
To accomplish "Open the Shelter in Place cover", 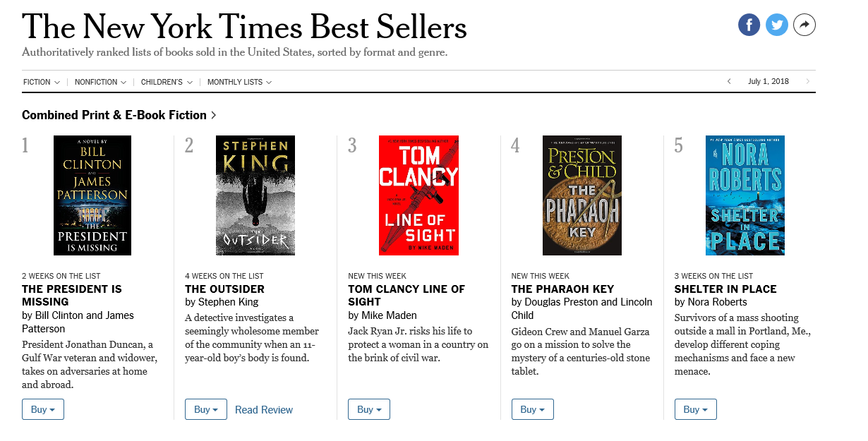I will [745, 195].
